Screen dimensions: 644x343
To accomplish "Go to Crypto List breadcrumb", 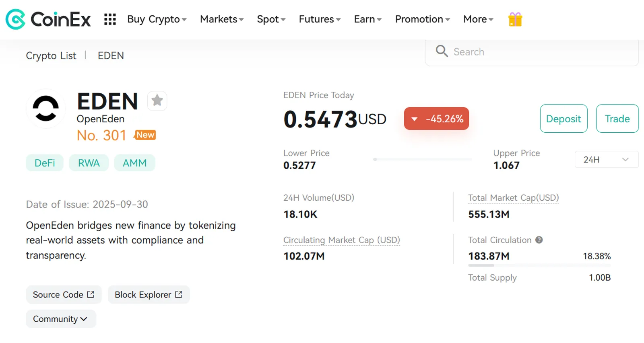I will 51,55.
